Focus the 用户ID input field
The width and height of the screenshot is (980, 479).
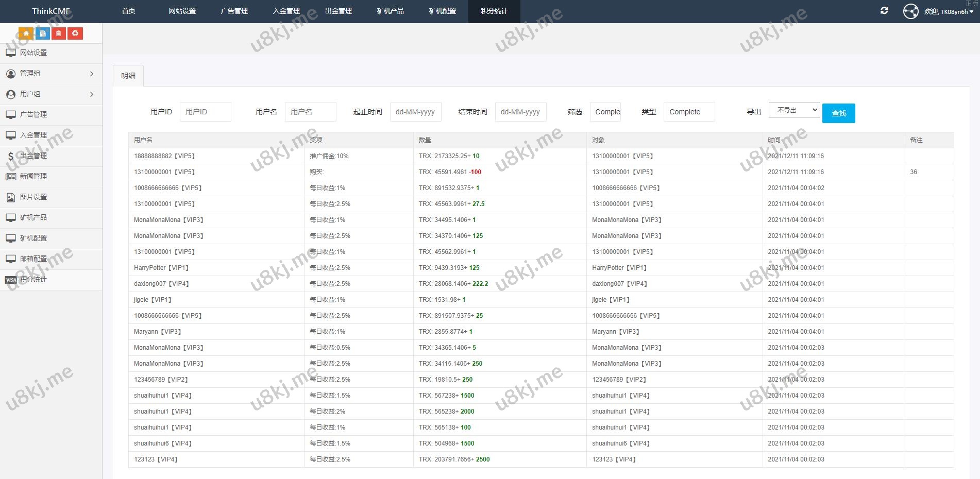[205, 112]
